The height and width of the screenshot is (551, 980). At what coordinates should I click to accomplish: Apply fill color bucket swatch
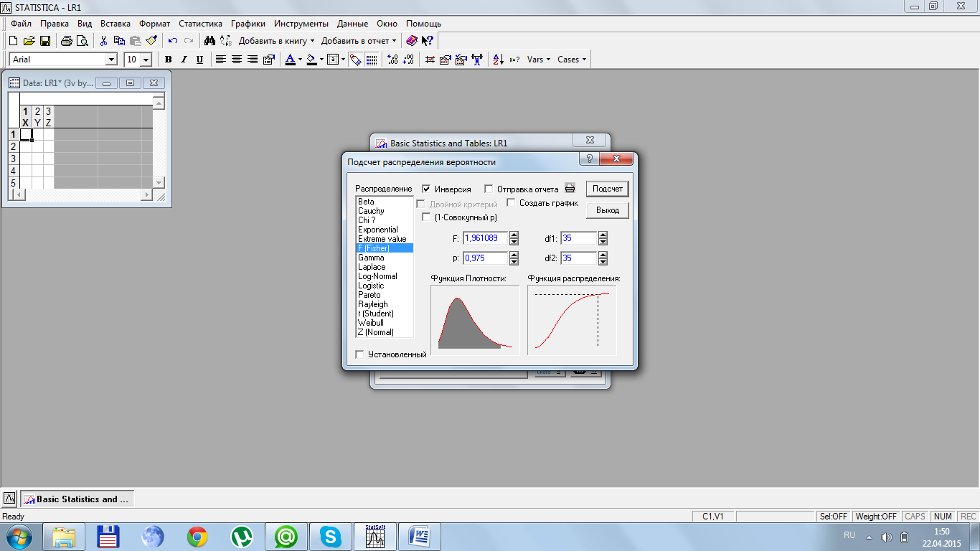311,60
